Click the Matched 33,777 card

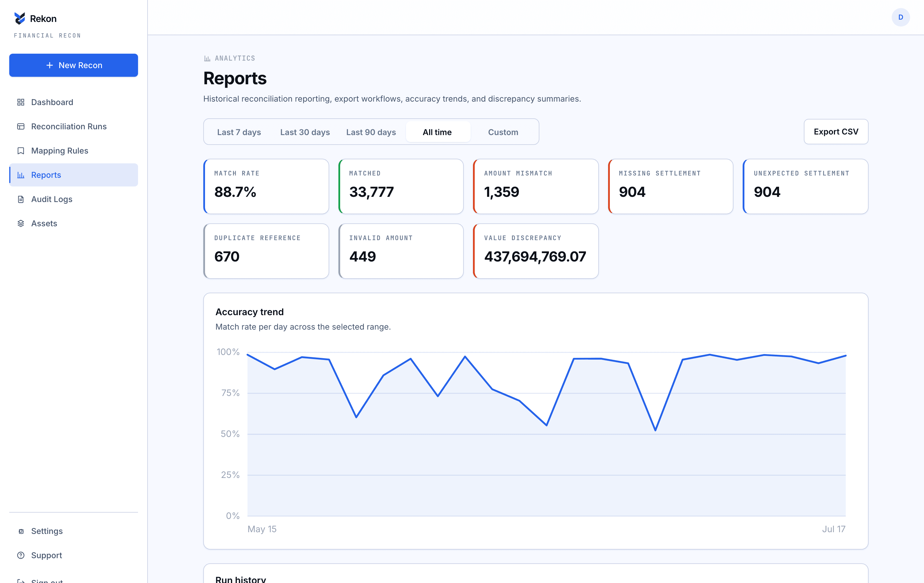point(401,186)
